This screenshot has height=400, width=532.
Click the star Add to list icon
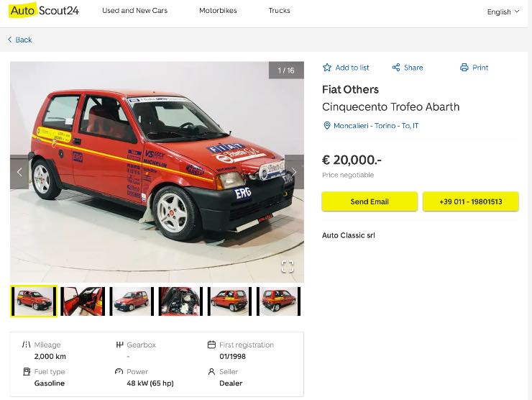click(327, 68)
